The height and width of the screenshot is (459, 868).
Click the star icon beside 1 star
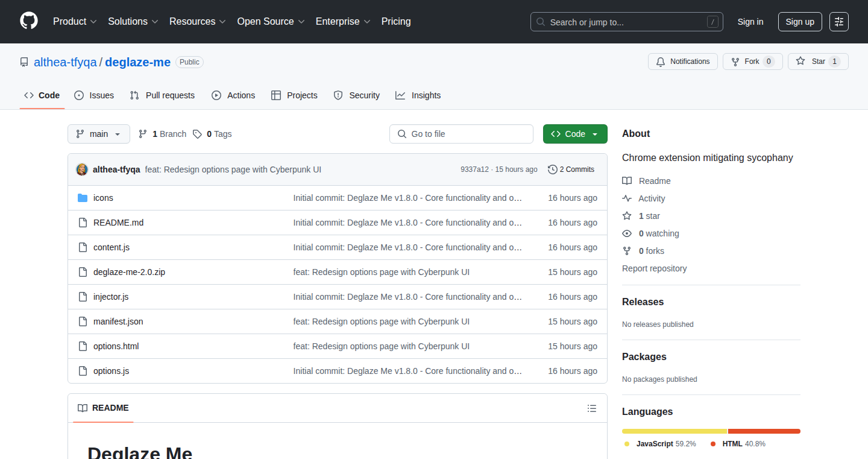[x=627, y=216]
